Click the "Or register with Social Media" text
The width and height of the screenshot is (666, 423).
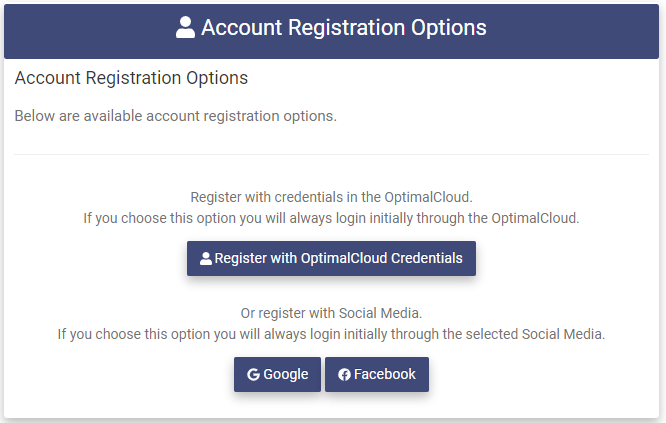pyautogui.click(x=331, y=313)
